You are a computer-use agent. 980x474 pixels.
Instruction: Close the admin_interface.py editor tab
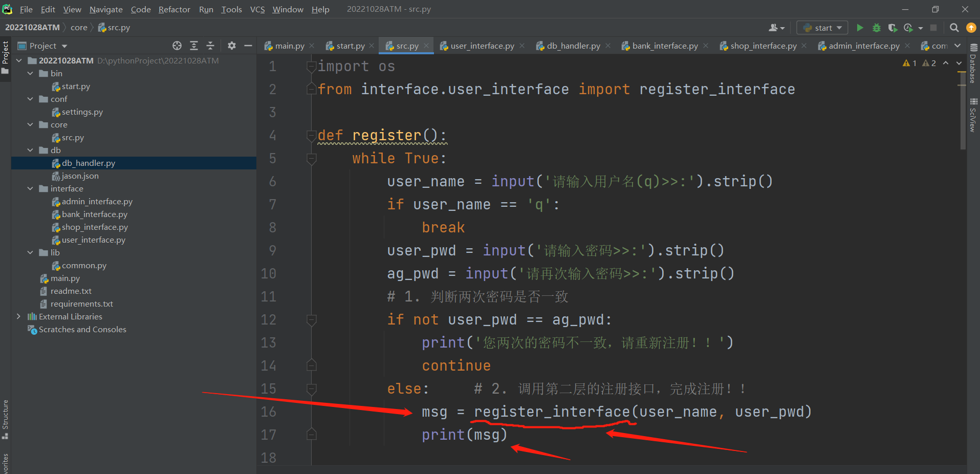click(x=907, y=46)
